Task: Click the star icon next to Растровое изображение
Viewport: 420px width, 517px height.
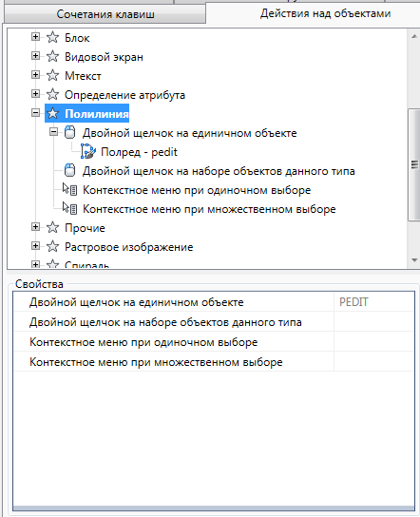Action: coord(52,246)
